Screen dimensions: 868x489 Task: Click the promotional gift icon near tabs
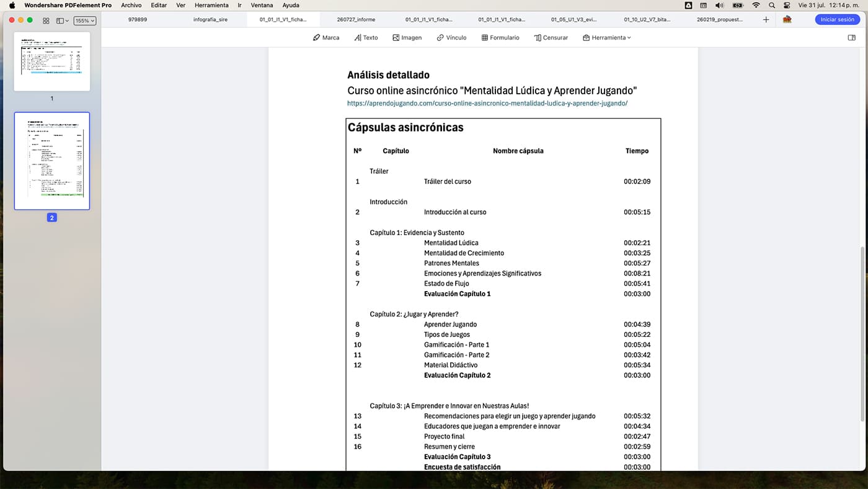pos(787,20)
